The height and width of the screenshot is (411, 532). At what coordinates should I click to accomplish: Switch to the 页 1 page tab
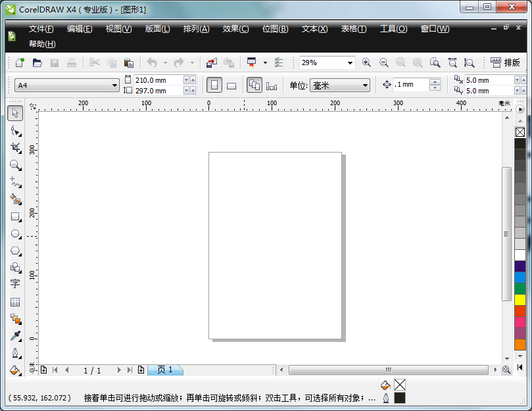[165, 370]
